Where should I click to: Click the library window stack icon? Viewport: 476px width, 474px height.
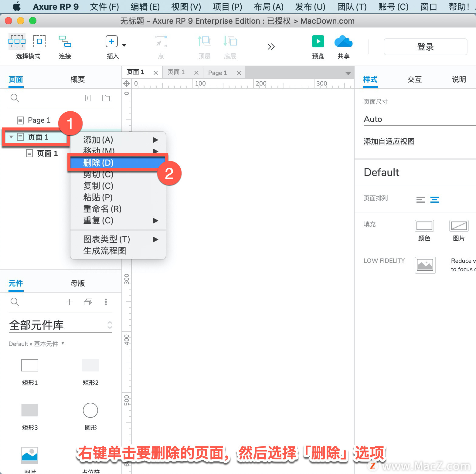click(x=88, y=302)
